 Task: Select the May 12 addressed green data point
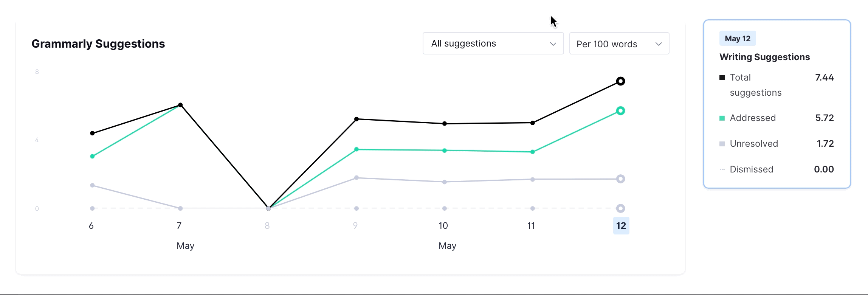[x=620, y=111]
